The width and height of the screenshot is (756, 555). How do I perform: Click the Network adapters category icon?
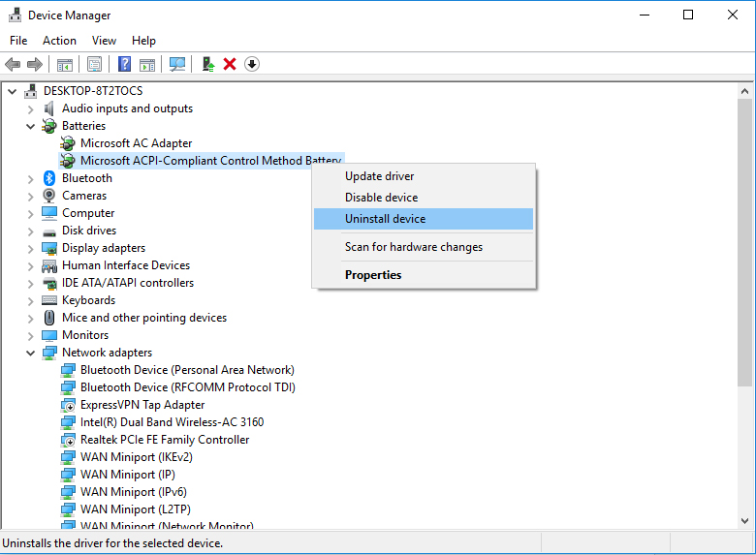(x=49, y=353)
